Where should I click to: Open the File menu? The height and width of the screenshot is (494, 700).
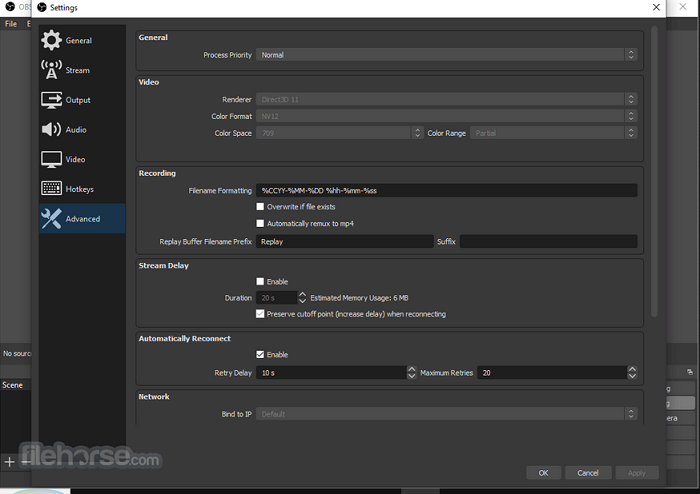pyautogui.click(x=11, y=24)
